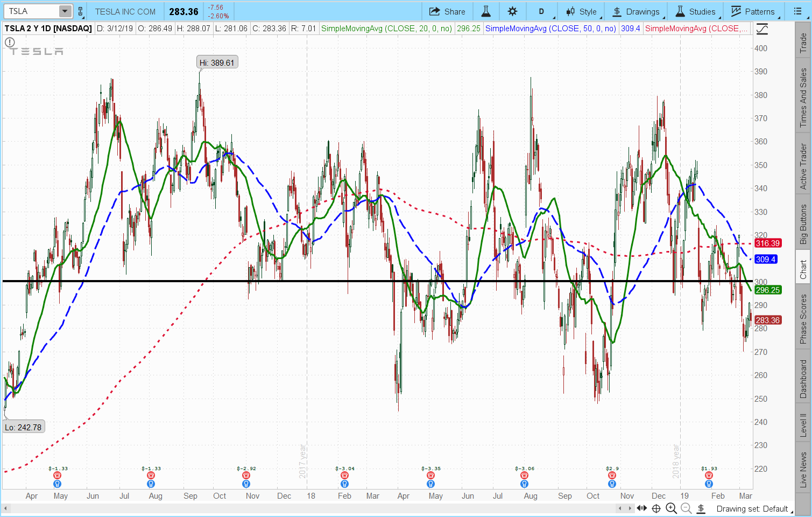This screenshot has width=812, height=517.
Task: Open the Studies button
Action: [x=696, y=11]
